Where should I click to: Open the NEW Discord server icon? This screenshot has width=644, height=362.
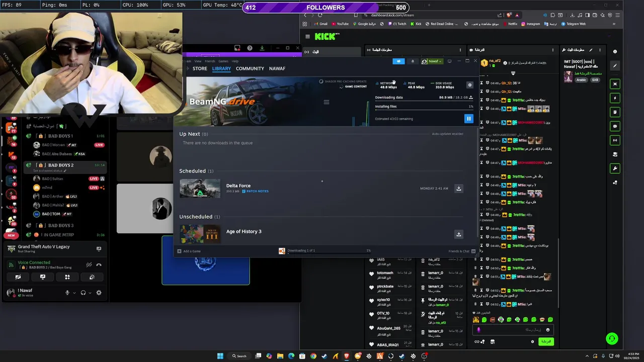(11, 235)
